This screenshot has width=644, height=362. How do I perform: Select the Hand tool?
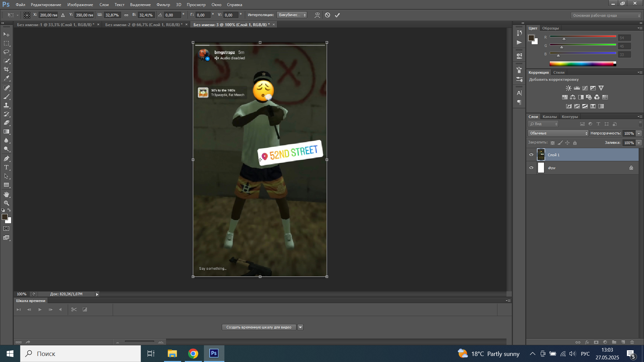tap(6, 194)
